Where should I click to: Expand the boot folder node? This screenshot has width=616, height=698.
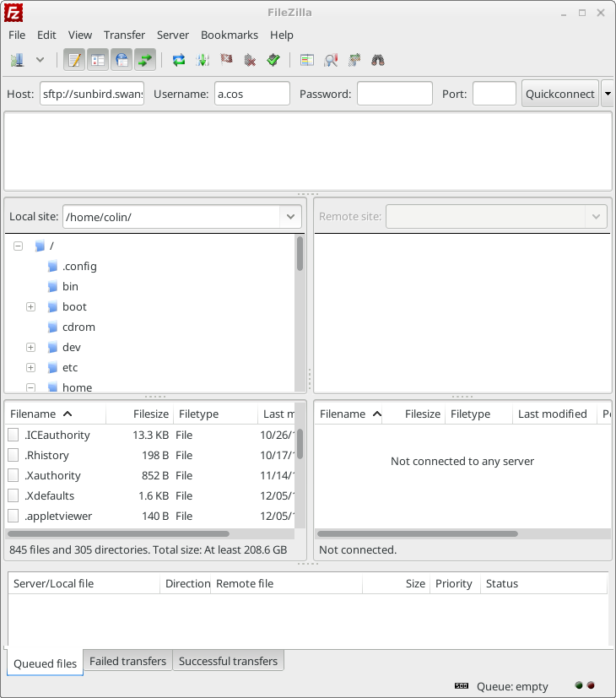click(x=30, y=306)
